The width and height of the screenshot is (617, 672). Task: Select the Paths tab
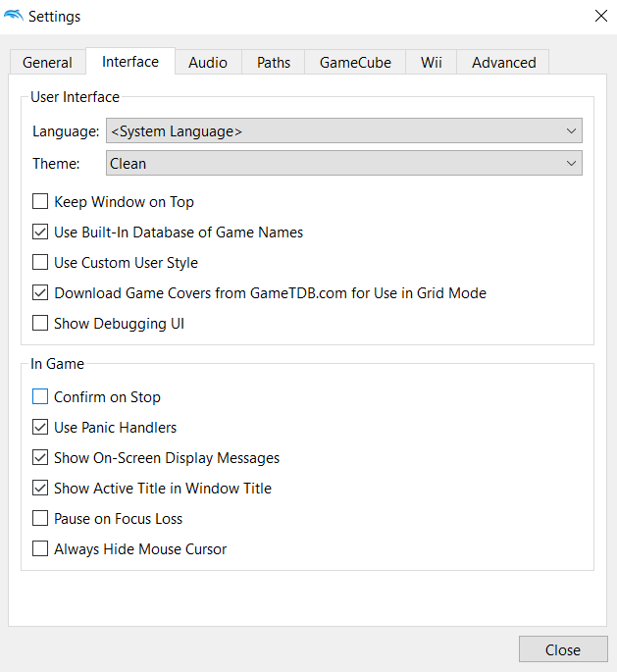(274, 62)
